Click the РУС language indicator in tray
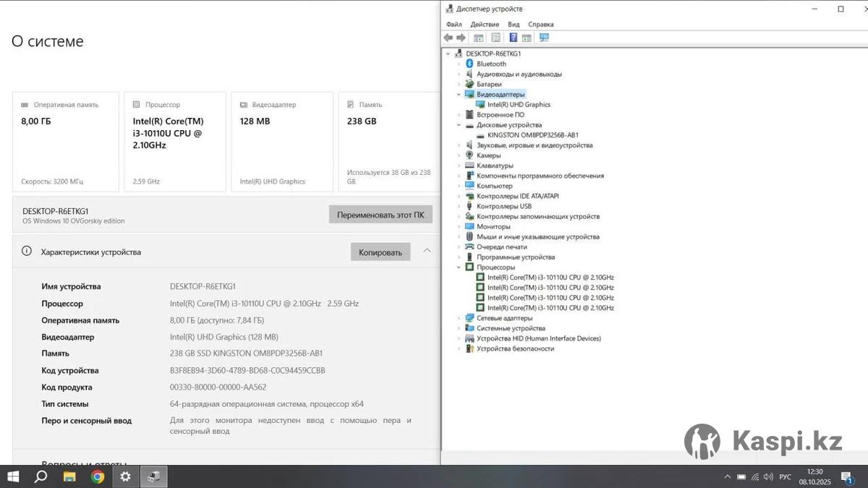868x488 pixels. [x=785, y=477]
